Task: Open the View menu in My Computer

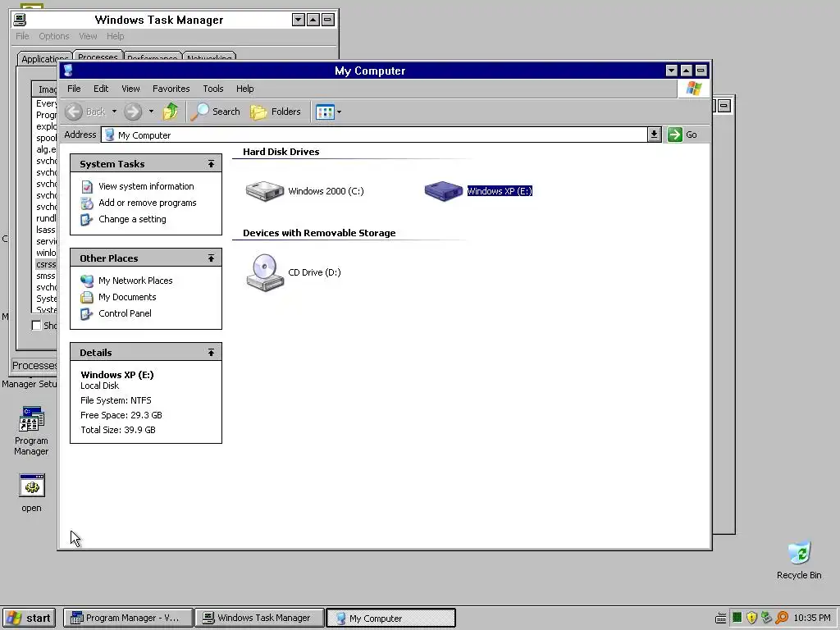Action: (130, 89)
